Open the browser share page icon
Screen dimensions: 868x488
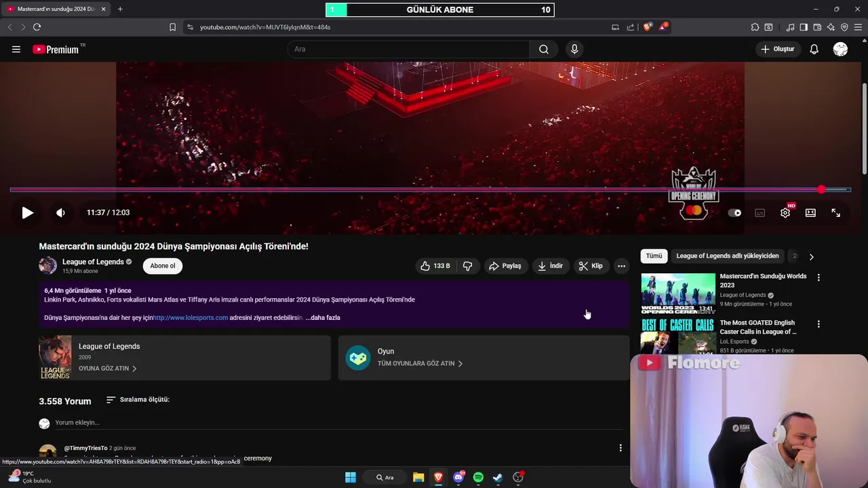631,27
